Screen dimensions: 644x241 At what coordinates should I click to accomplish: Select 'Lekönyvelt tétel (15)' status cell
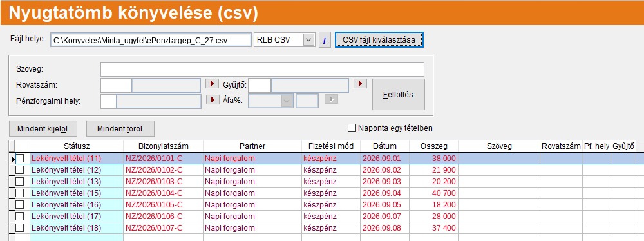(x=77, y=193)
